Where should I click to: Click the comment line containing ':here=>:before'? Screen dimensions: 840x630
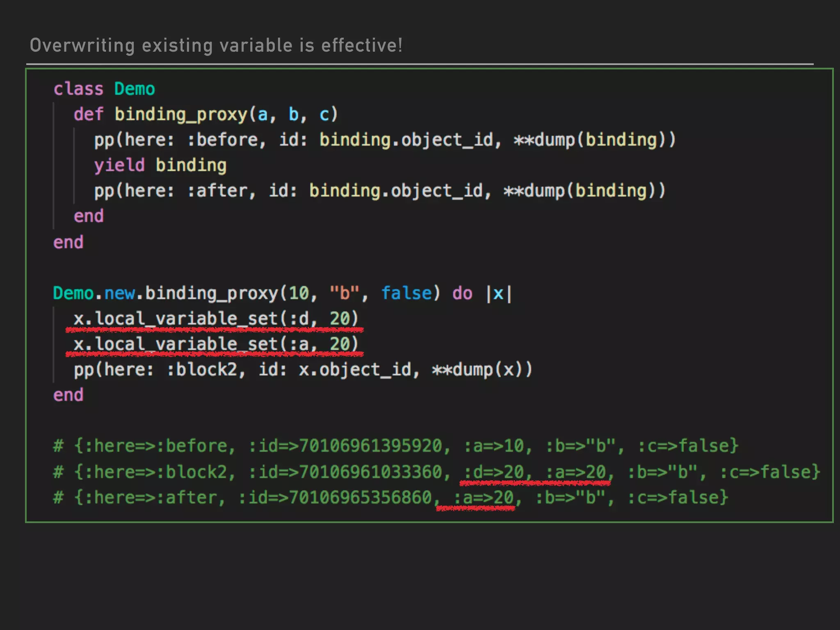[395, 446]
